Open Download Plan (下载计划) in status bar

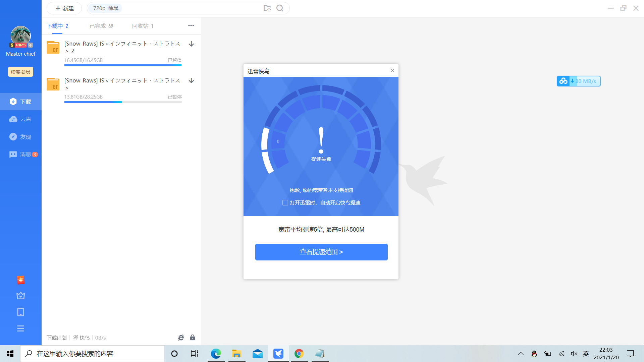pos(57,338)
